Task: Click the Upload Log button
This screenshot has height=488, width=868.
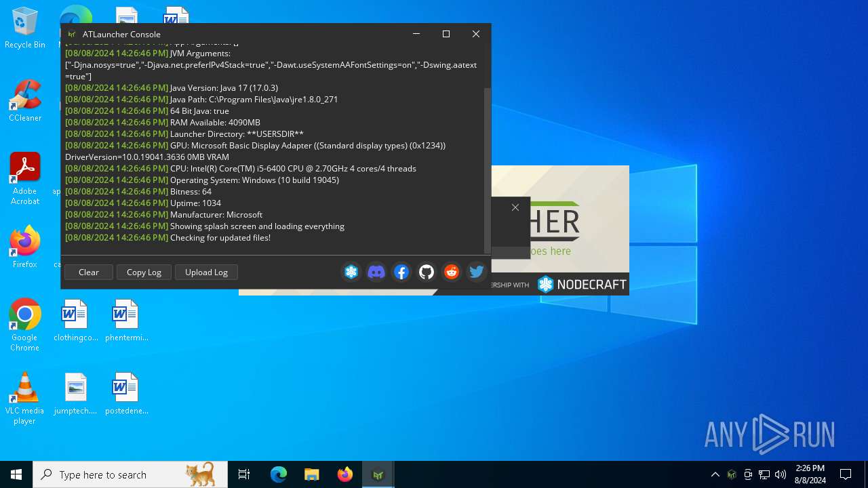Action: coord(206,272)
